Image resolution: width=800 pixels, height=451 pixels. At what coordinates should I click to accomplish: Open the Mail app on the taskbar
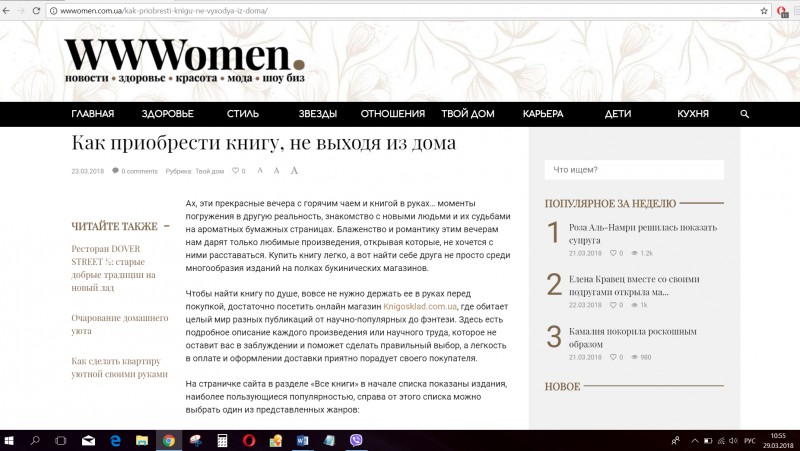pos(88,440)
